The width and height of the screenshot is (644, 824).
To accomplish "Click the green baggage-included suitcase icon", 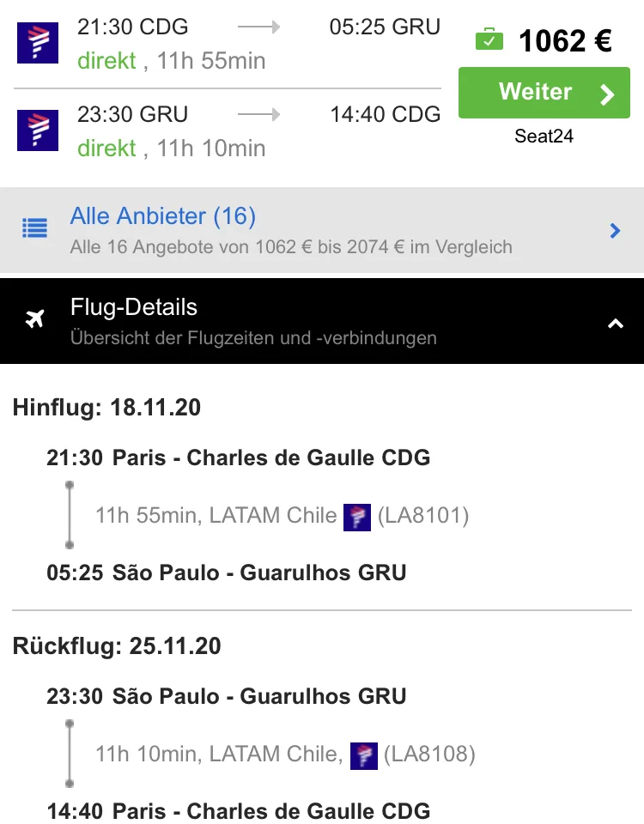I will coord(489,39).
